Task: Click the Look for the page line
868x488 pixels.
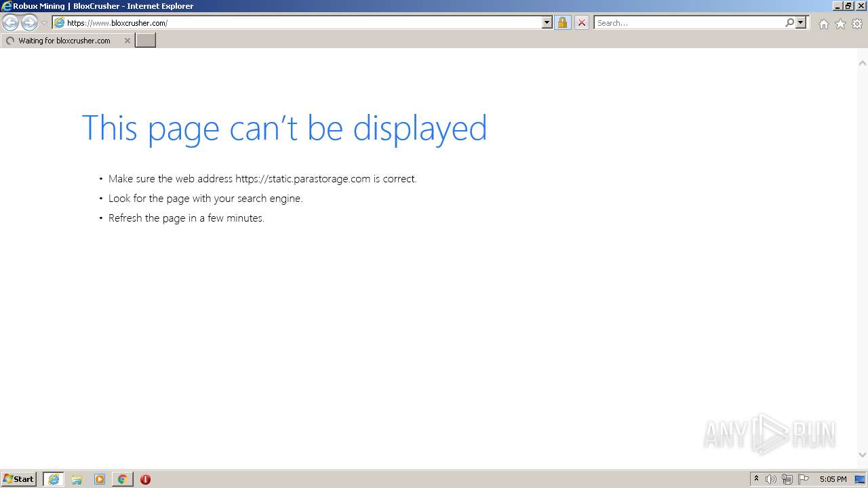Action: tap(205, 199)
